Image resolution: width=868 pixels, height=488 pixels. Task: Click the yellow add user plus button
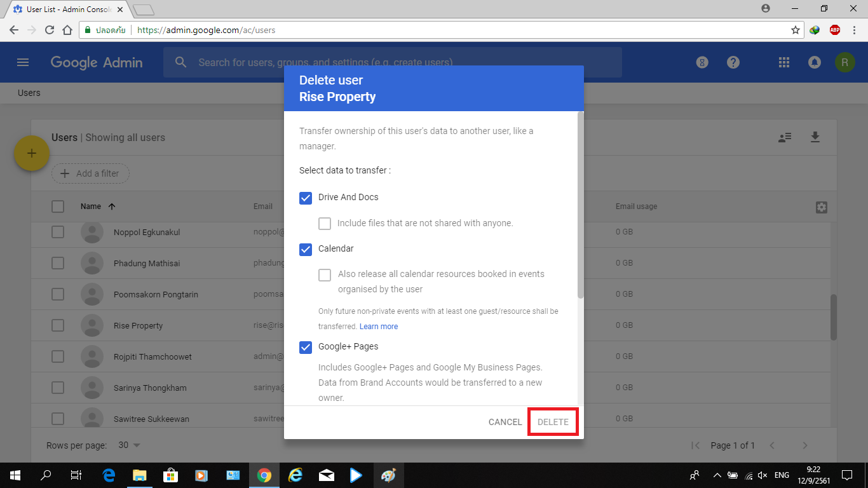(31, 153)
